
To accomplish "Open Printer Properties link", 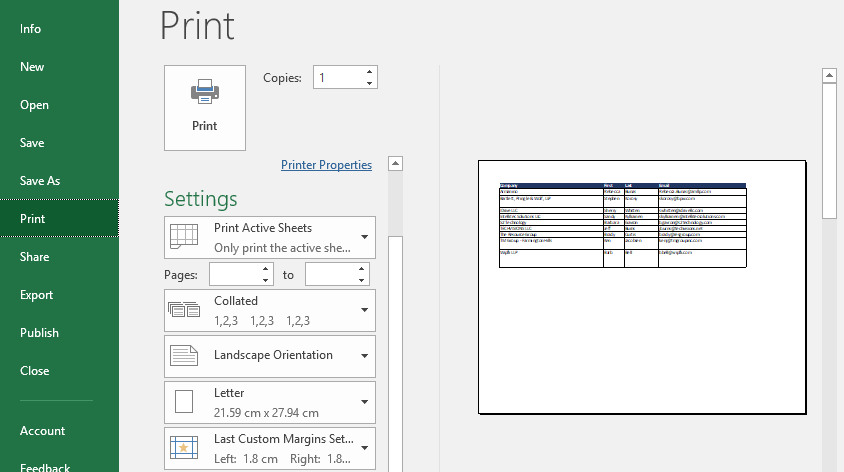I will pos(326,165).
